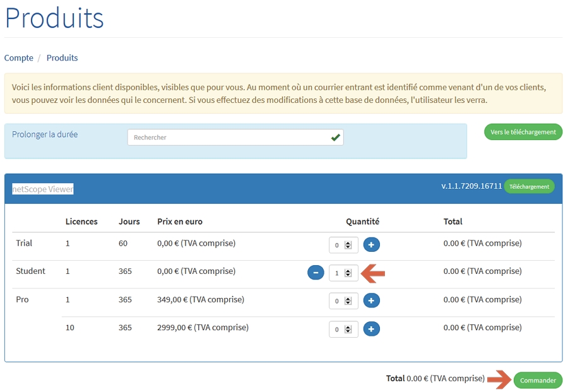Click the Commander button
568x392 pixels.
(538, 381)
